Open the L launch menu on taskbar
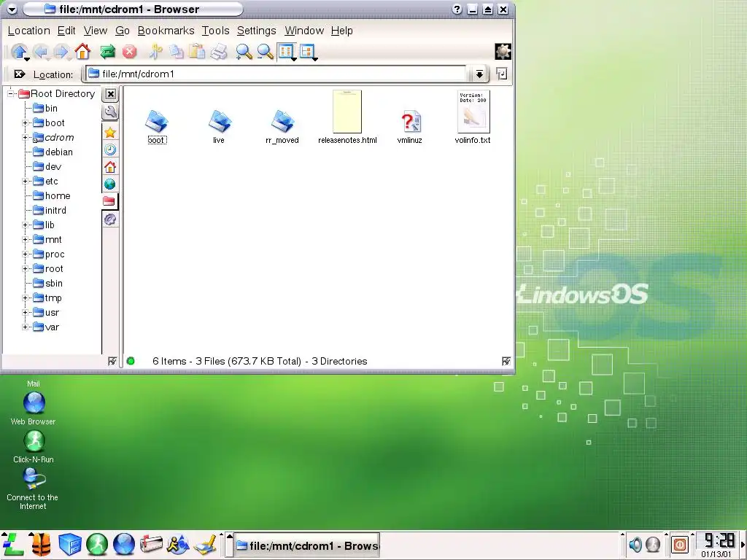The image size is (747, 560). [x=13, y=545]
